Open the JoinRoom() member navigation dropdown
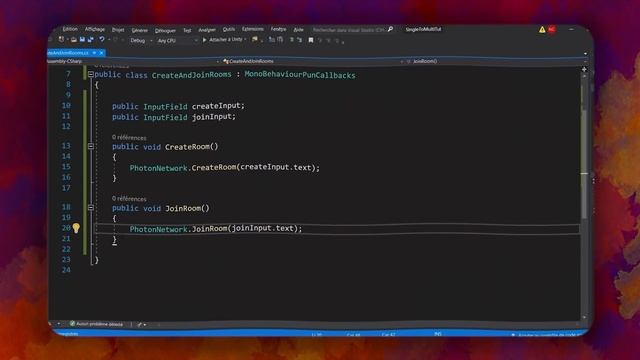 [x=495, y=62]
